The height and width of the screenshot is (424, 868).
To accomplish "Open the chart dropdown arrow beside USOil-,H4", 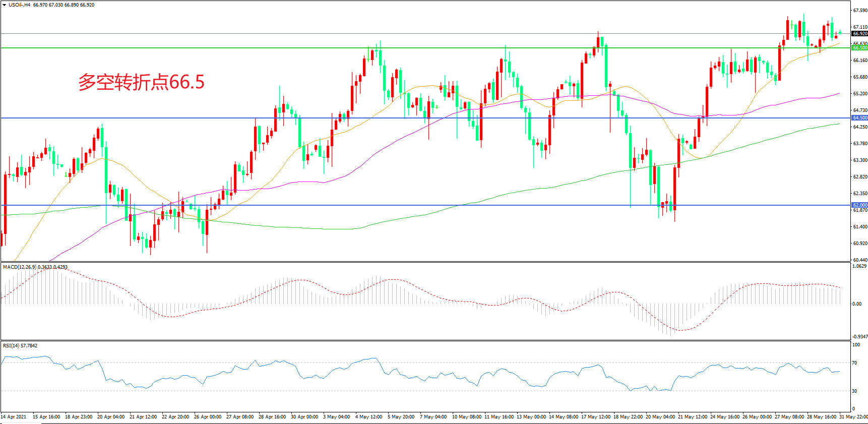I will coord(5,5).
